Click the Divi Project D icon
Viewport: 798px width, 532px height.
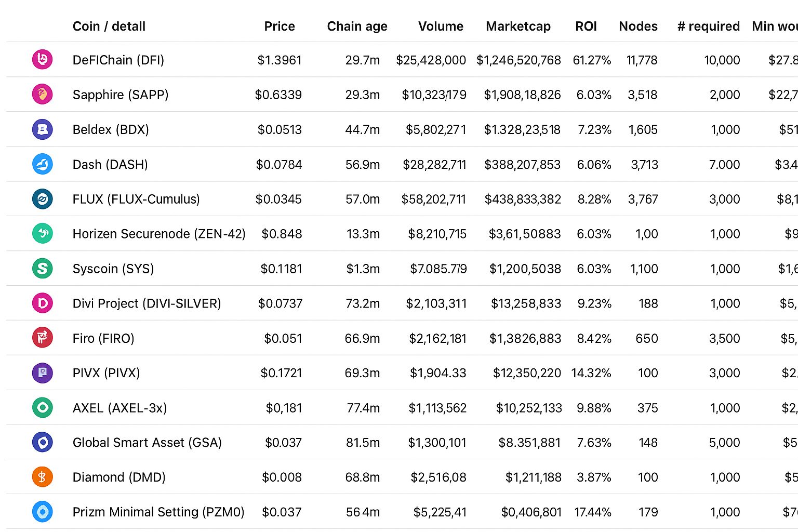click(x=43, y=303)
